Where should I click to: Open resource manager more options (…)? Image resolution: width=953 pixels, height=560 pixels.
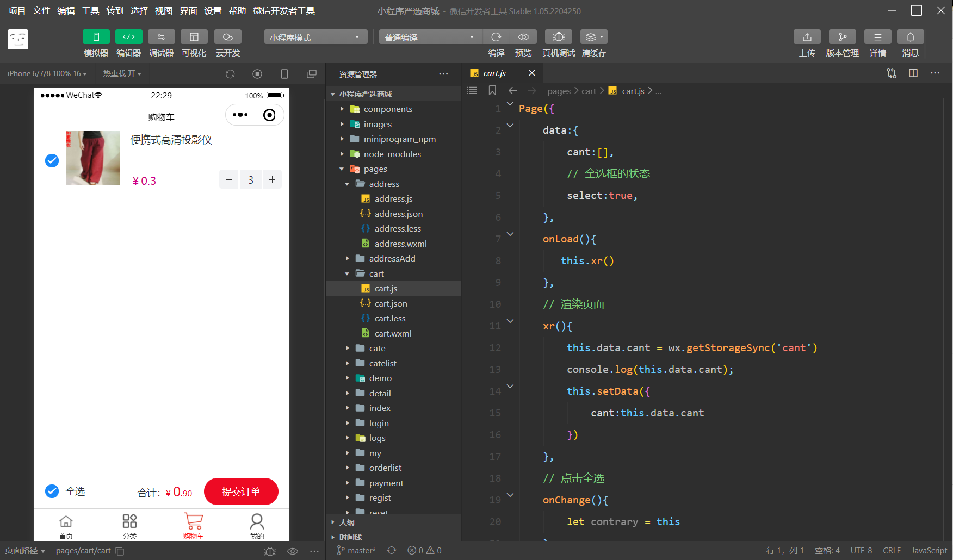[444, 74]
